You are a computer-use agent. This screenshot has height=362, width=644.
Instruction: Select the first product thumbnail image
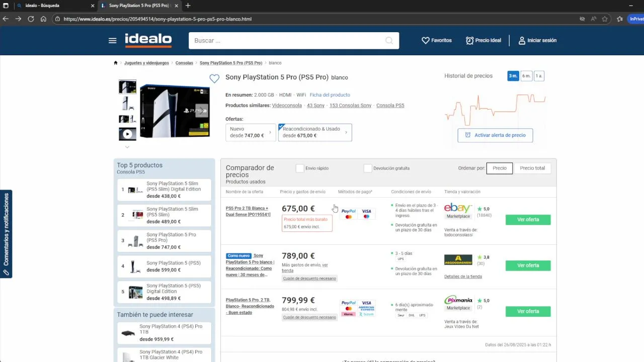pyautogui.click(x=127, y=87)
